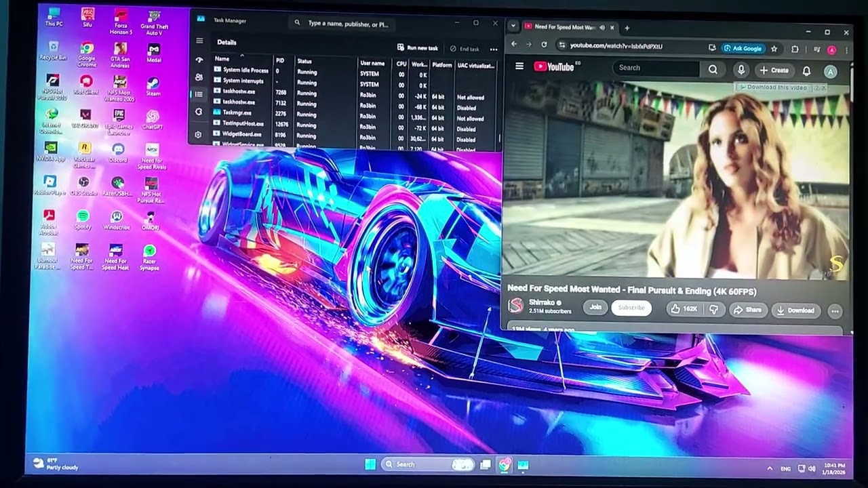
Task: Expand hidden system tray icons chevron
Action: point(769,468)
